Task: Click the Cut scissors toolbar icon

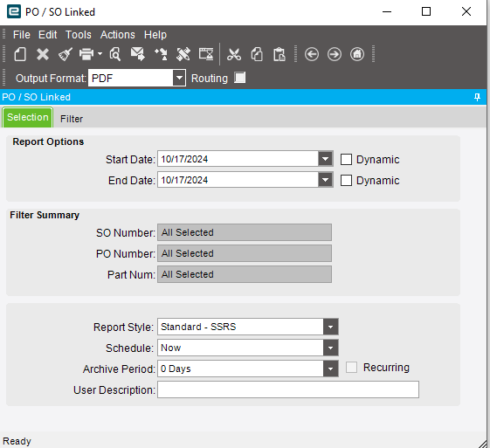Action: coord(234,54)
